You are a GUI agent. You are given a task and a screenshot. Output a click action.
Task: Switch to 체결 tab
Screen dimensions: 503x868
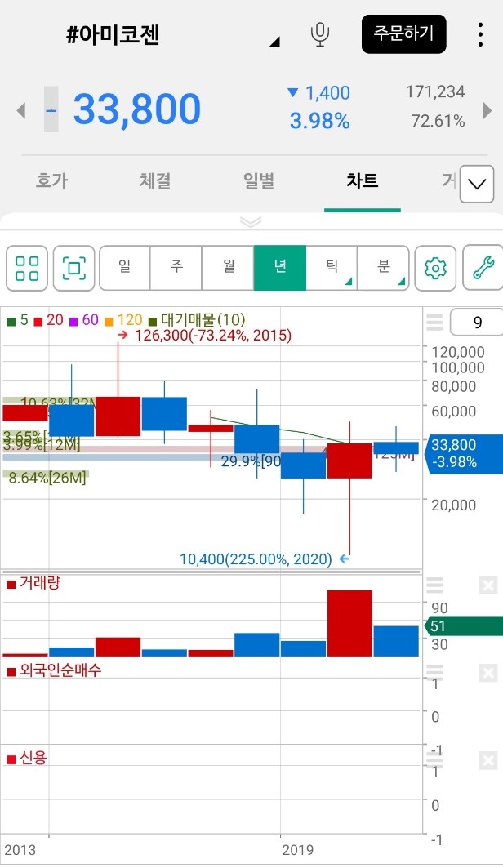point(155,181)
